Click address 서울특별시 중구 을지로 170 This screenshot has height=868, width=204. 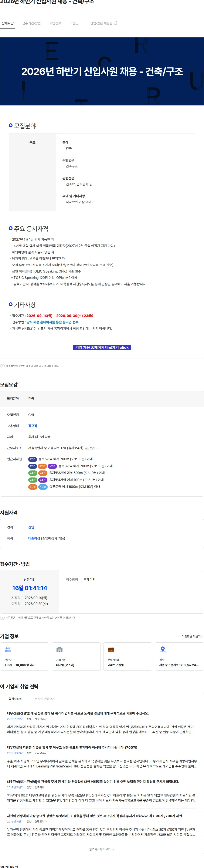[x=55, y=448]
